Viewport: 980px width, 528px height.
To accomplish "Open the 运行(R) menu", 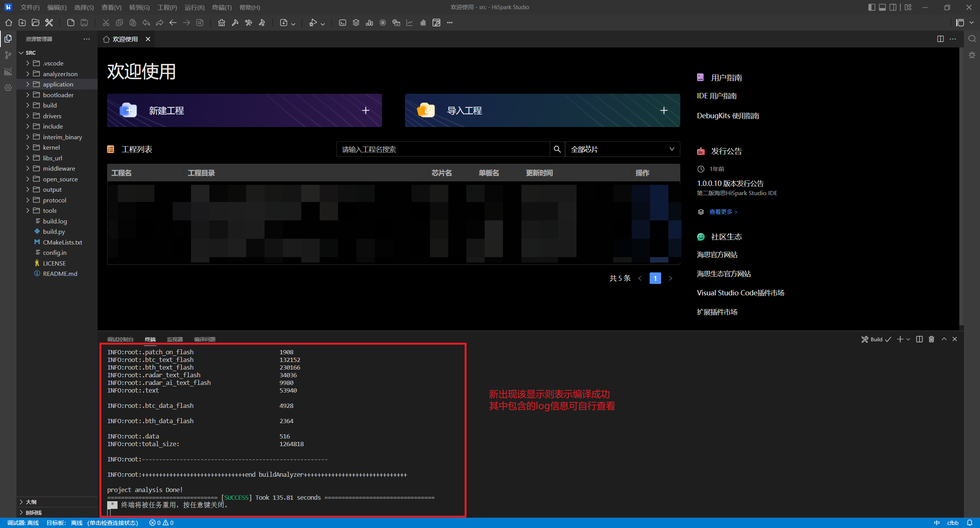I will pyautogui.click(x=194, y=7).
